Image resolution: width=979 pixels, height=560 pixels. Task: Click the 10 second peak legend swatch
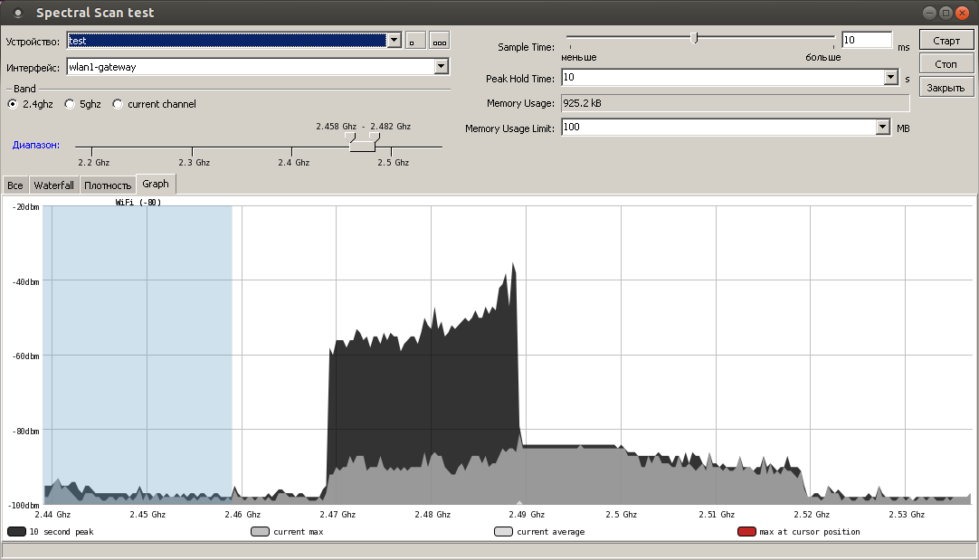tap(16, 532)
